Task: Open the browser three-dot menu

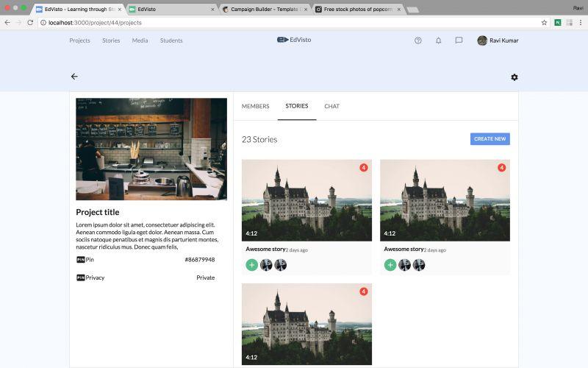Action: click(x=581, y=23)
